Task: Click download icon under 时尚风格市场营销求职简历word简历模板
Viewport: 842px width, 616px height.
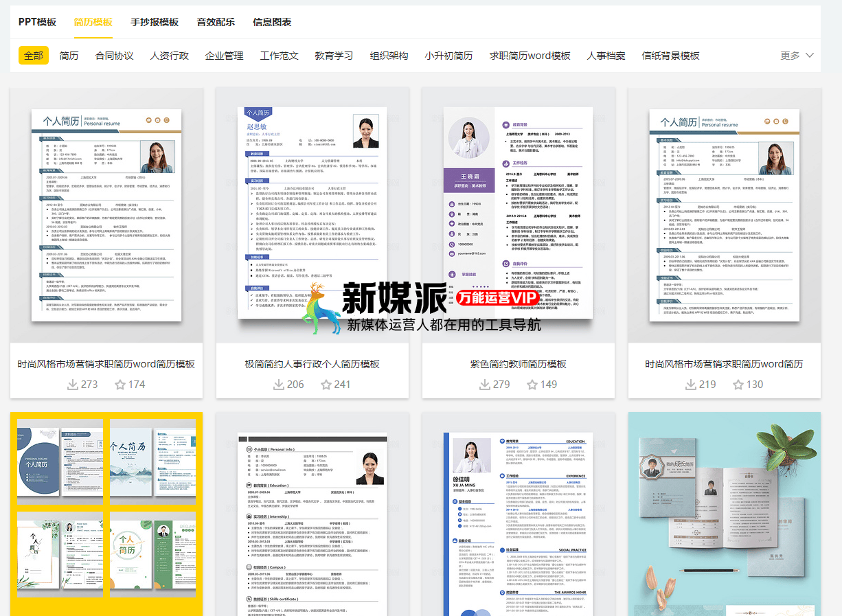Action: pos(72,385)
